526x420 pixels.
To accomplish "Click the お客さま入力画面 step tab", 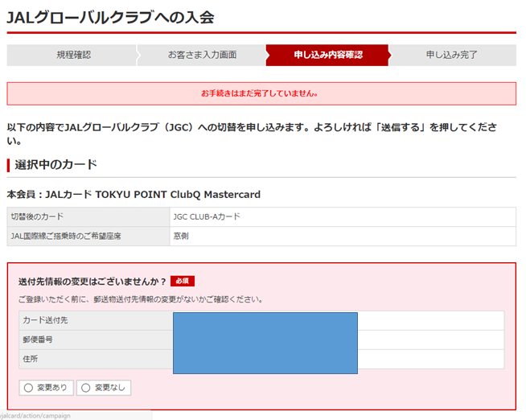I will click(x=202, y=55).
